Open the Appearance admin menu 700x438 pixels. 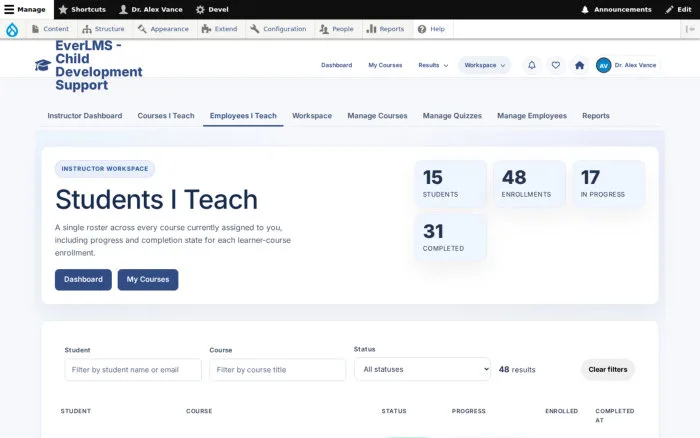tap(163, 29)
